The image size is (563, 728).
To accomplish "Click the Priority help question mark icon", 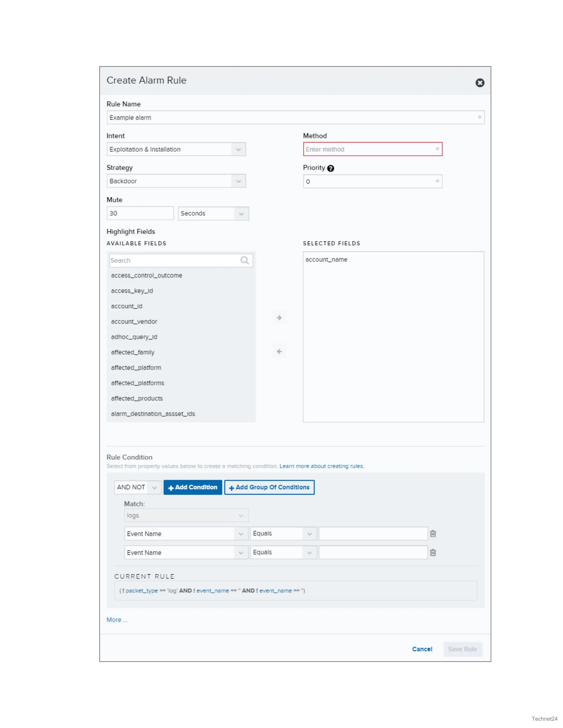I will [330, 168].
